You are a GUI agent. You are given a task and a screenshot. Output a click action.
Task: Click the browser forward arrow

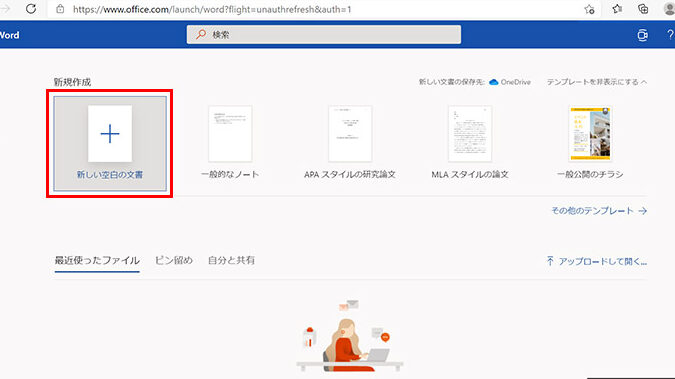[x=5, y=9]
